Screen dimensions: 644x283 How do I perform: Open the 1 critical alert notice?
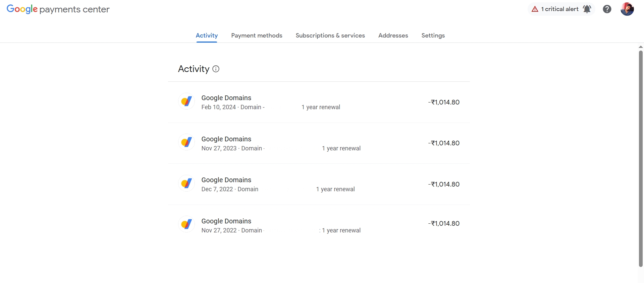[x=561, y=9]
